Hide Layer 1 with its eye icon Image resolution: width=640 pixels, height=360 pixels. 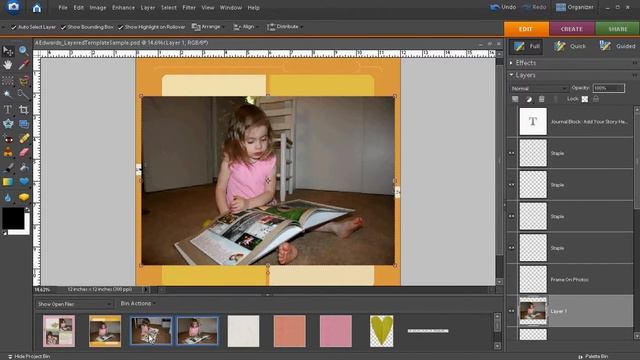pyautogui.click(x=511, y=311)
